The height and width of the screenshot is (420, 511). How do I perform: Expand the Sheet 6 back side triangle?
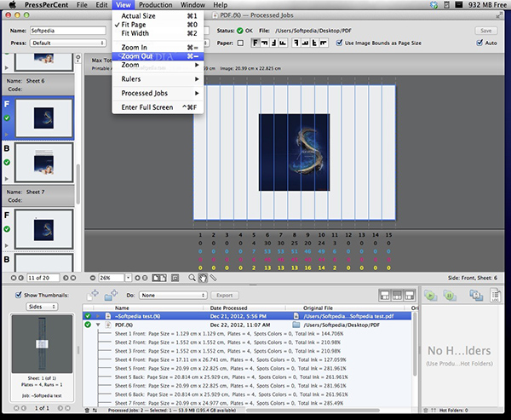coord(7,179)
